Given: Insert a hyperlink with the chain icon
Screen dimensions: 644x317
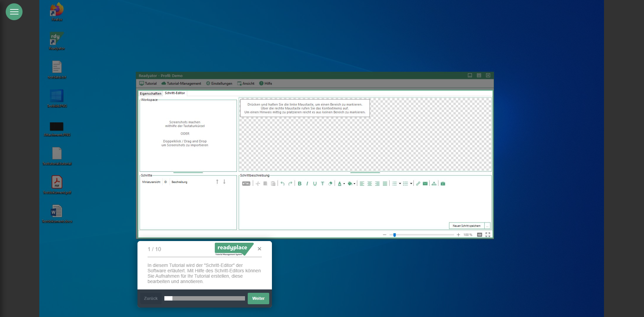Looking at the screenshot, I should 418,184.
